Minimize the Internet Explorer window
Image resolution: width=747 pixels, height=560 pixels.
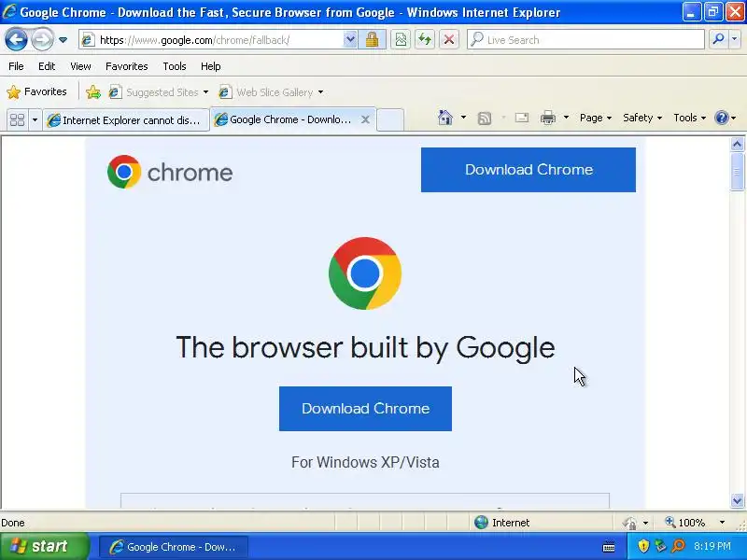691,12
